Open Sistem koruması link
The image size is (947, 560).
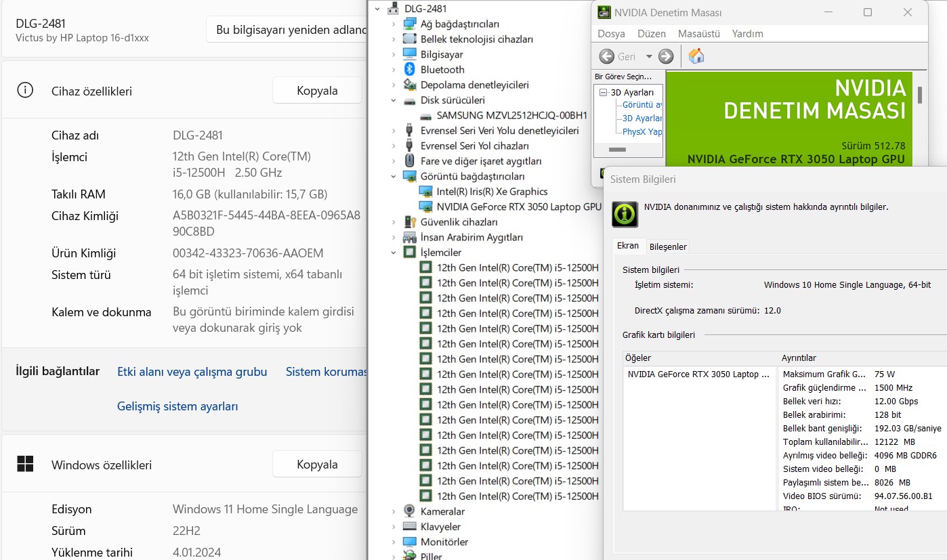(x=326, y=372)
